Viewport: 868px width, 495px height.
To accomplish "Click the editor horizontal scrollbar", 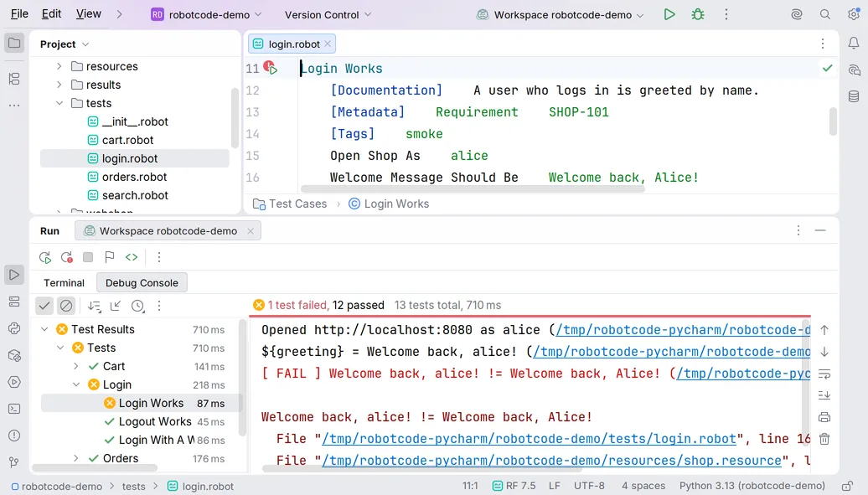I will click(473, 189).
